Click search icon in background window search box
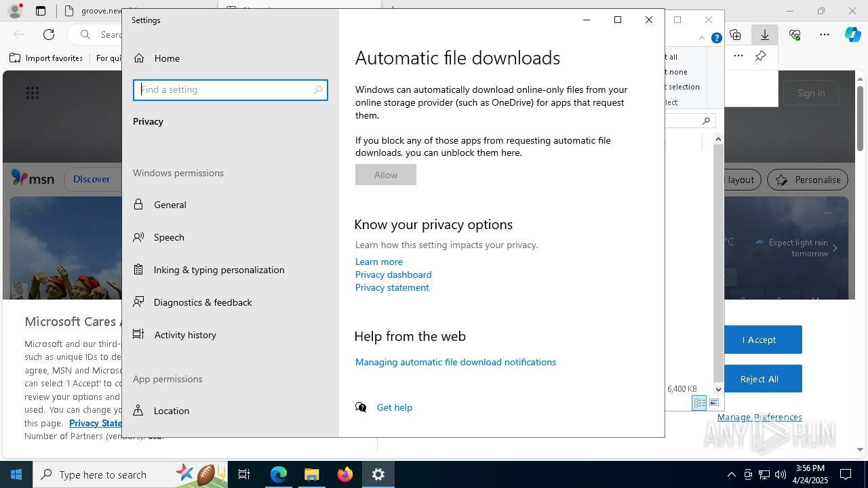 coord(706,121)
